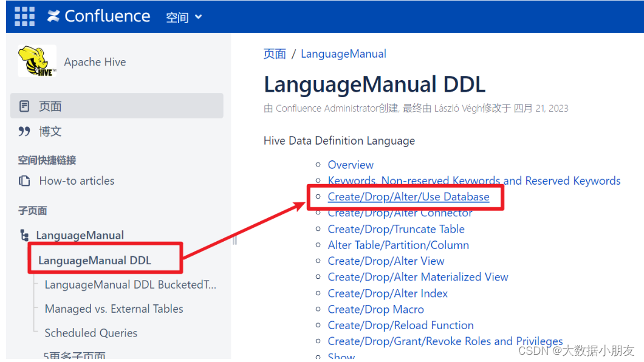This screenshot has height=362, width=644.
Task: Click the quote icon beside 博文
Action: [x=24, y=131]
